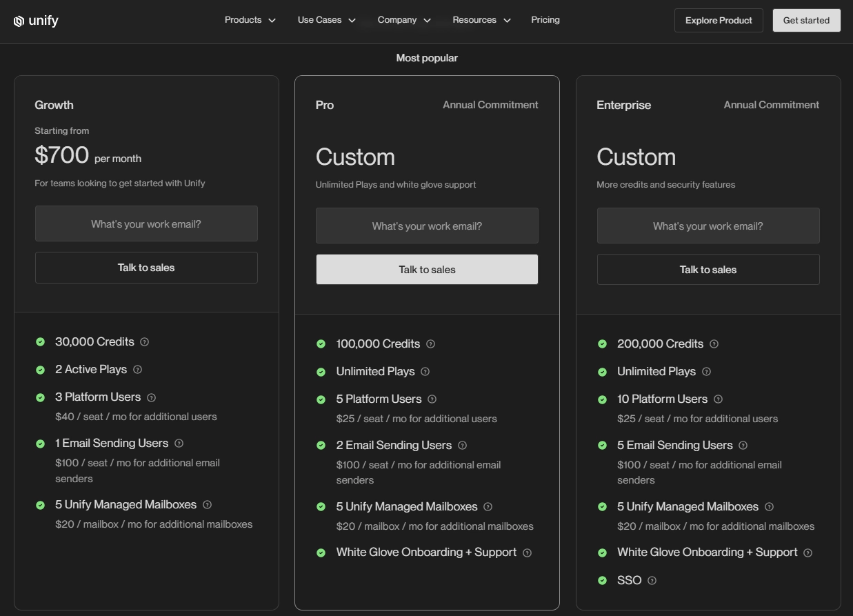The image size is (853, 616).
Task: Click the Unify logo in the header
Action: 36,21
